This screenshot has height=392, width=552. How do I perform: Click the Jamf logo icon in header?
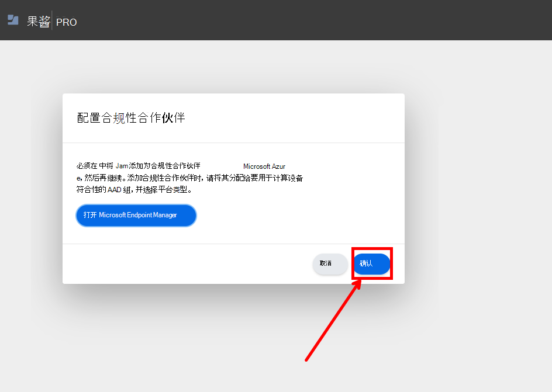coord(13,20)
